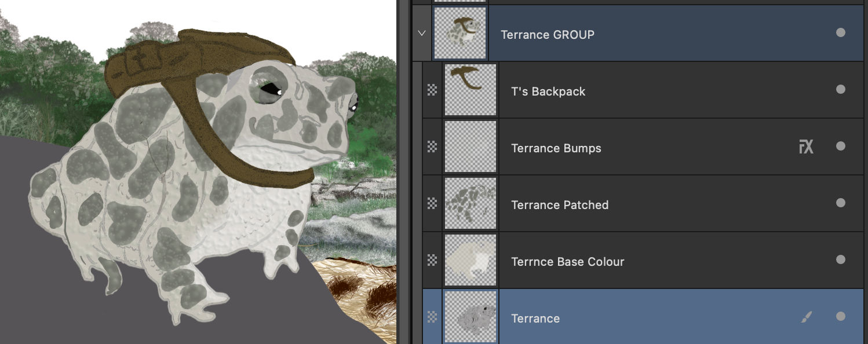Collapse the Terrance GROUP layer group

[x=422, y=34]
